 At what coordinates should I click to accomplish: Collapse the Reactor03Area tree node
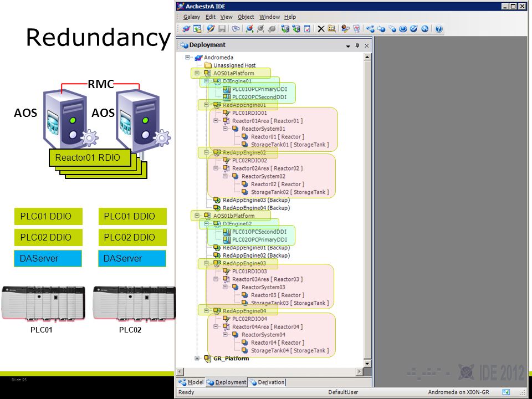pos(216,279)
